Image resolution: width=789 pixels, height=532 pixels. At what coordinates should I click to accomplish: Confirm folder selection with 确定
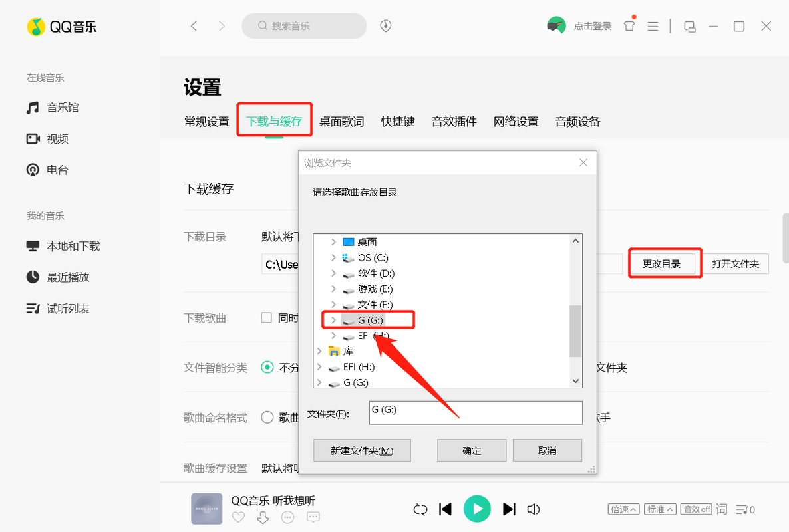click(x=471, y=450)
